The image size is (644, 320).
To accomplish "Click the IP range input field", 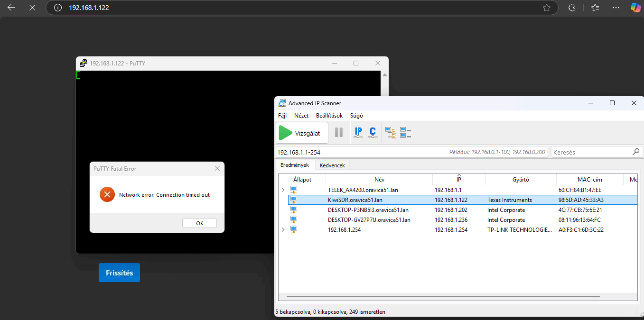I will coord(361,152).
